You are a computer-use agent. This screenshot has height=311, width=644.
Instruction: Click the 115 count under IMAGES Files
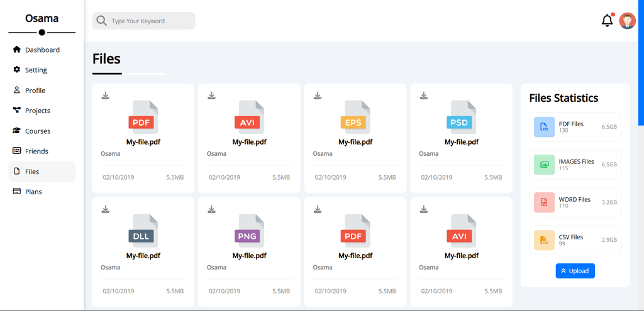tap(563, 168)
